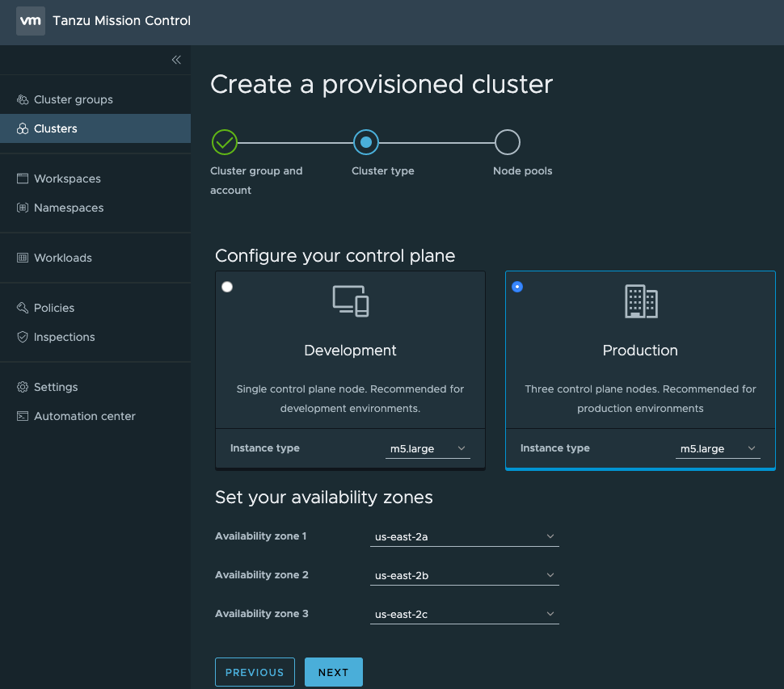Click the VMware logo icon
The width and height of the screenshot is (784, 689).
[x=31, y=21]
